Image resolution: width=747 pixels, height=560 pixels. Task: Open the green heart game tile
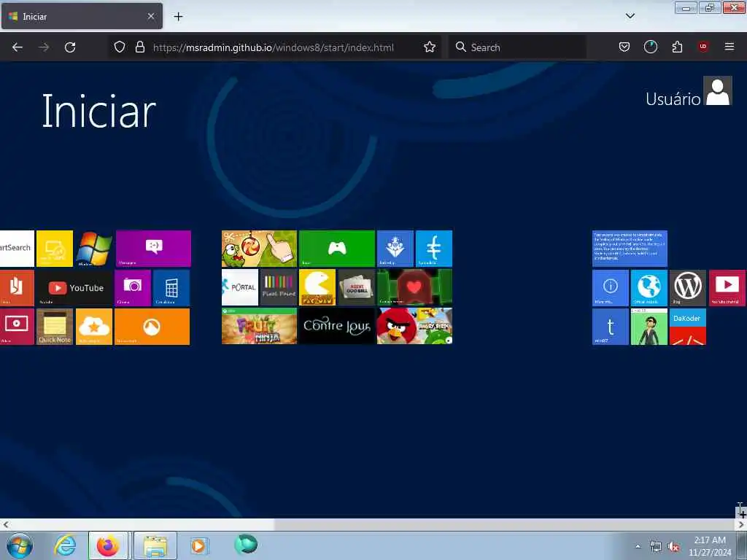click(x=414, y=287)
